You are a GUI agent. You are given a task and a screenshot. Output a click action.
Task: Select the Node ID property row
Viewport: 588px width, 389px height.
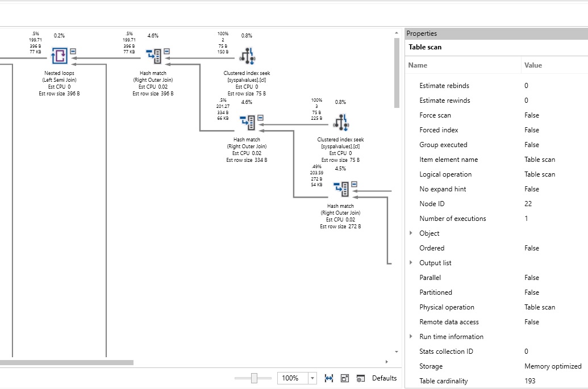(x=497, y=204)
